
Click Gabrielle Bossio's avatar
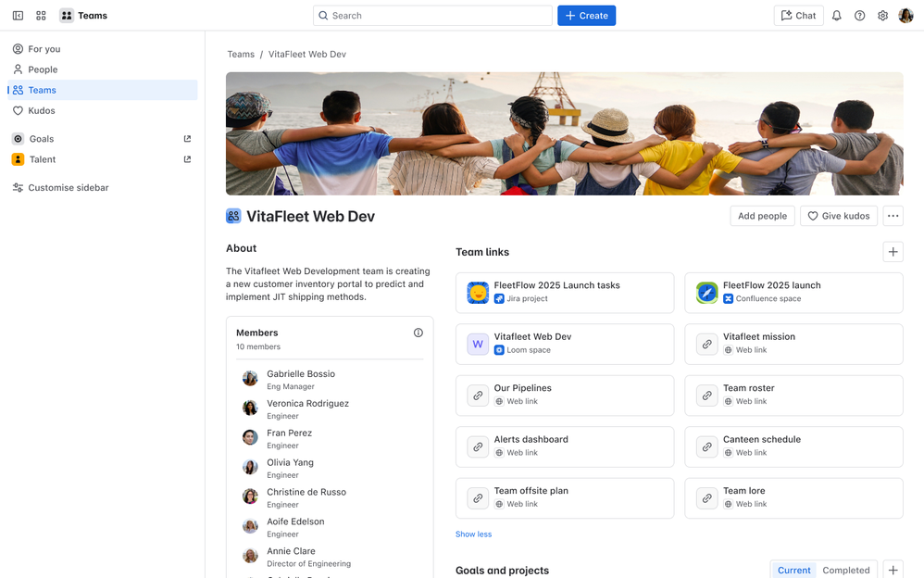click(x=251, y=379)
